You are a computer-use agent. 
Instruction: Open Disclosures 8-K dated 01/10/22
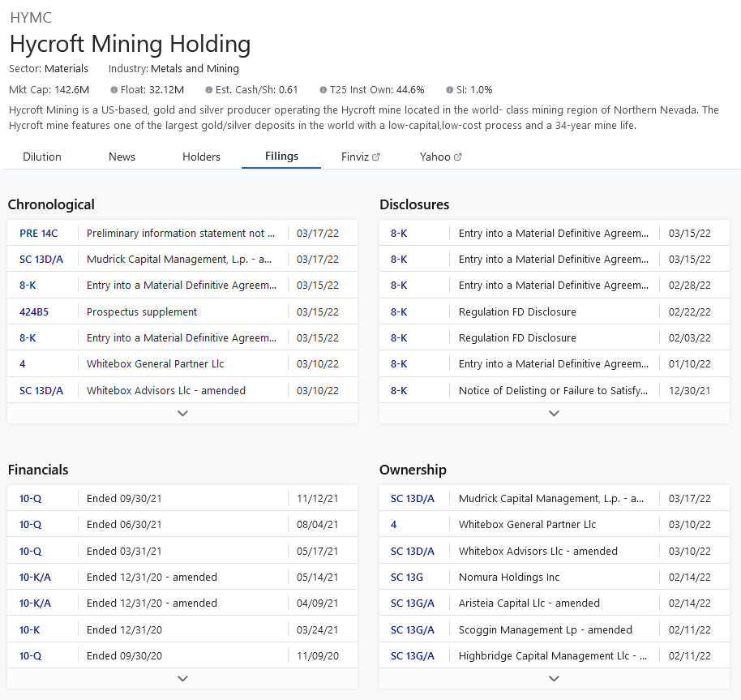point(399,364)
